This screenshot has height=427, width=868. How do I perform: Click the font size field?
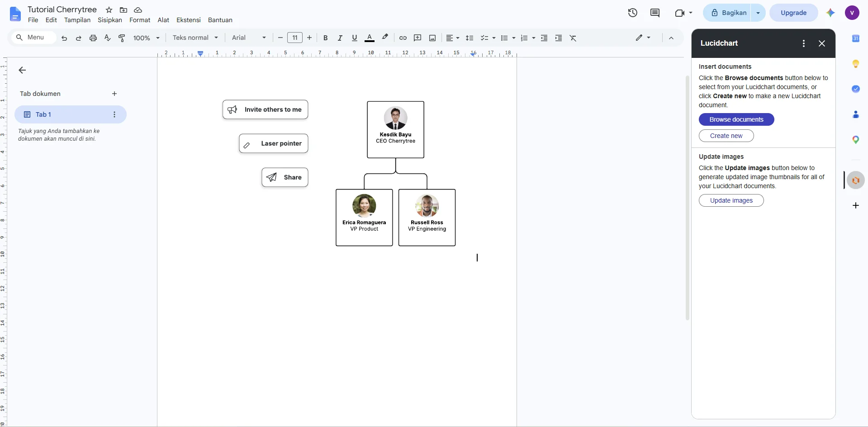click(x=295, y=38)
